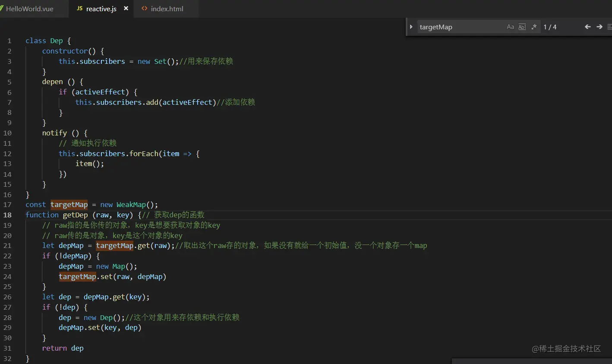Image resolution: width=612 pixels, height=364 pixels.
Task: Click line number 17
Action: [8, 205]
